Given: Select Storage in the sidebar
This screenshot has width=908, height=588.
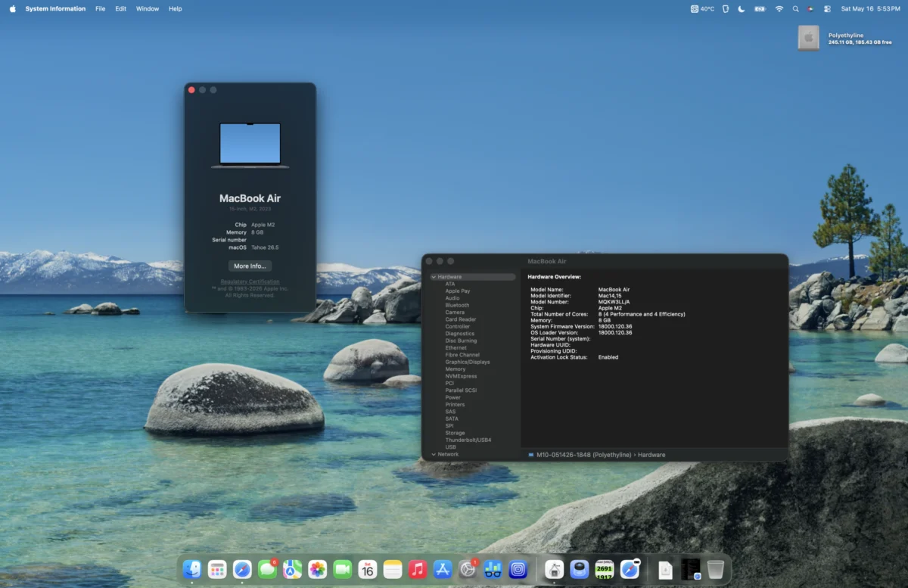Looking at the screenshot, I should coord(456,433).
